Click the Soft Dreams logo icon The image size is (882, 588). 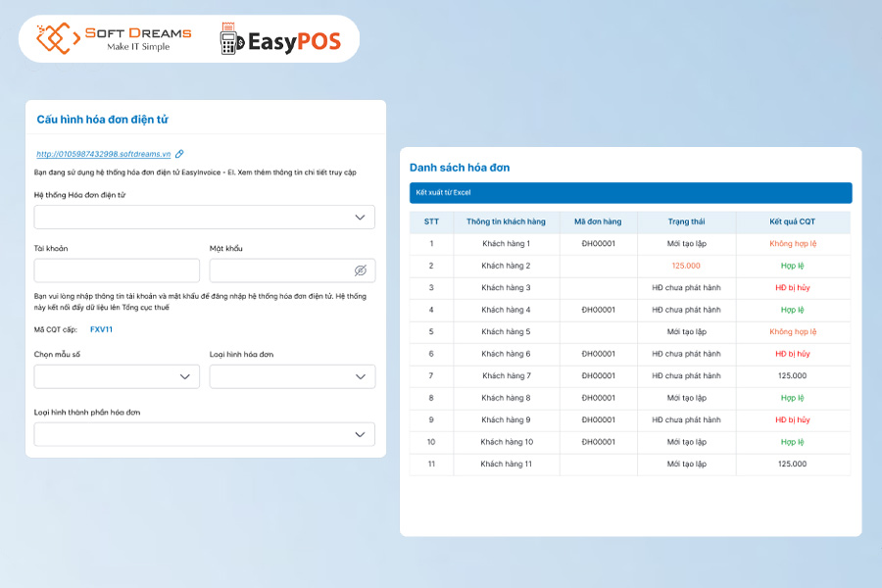tap(56, 37)
